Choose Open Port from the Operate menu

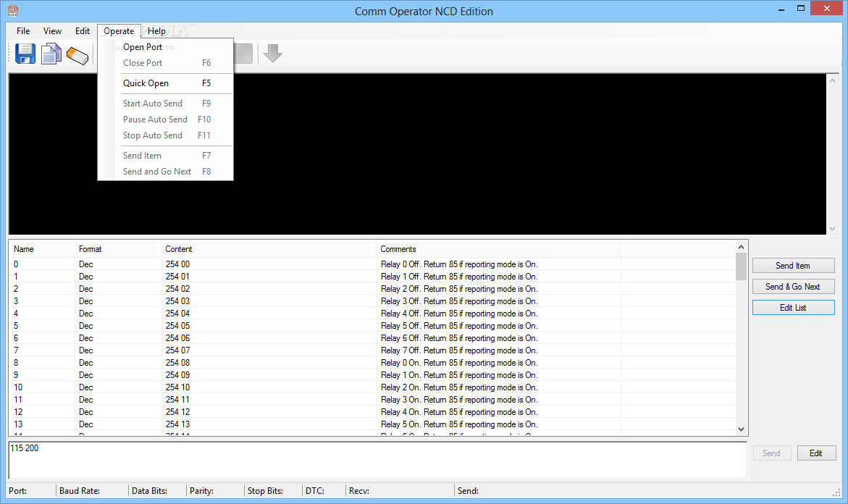tap(166, 47)
